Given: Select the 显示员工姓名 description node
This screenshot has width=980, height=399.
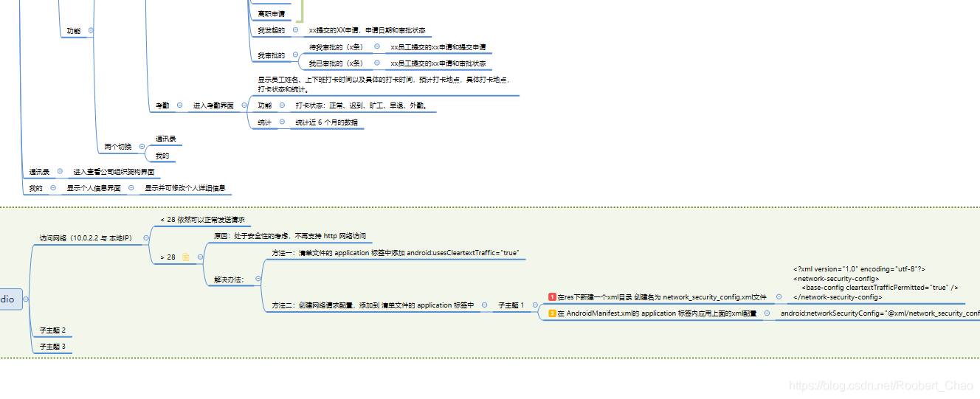Looking at the screenshot, I should click(384, 84).
